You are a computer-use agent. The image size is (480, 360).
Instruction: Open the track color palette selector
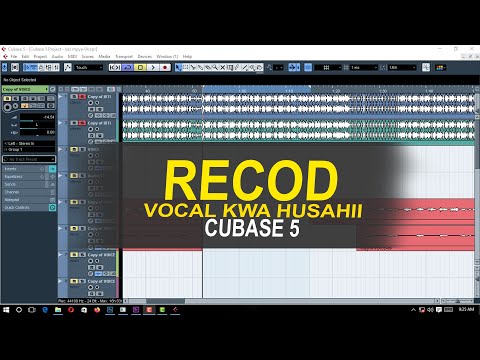[440, 68]
